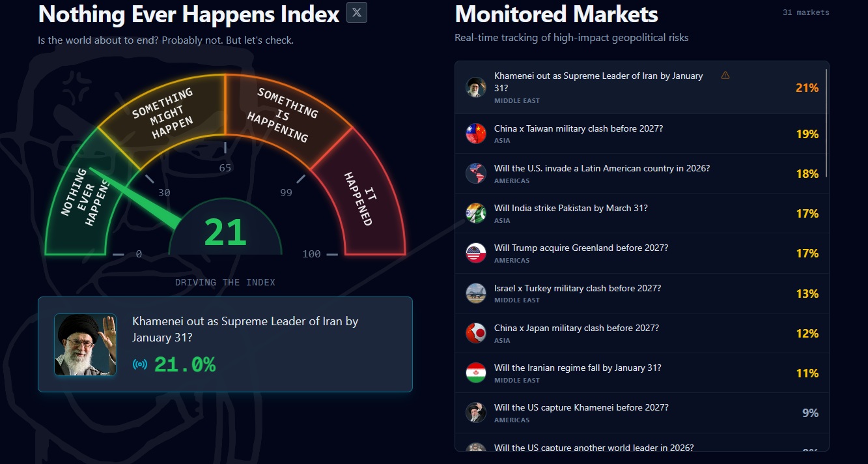Click the China-Taiwan flag icon

(476, 134)
